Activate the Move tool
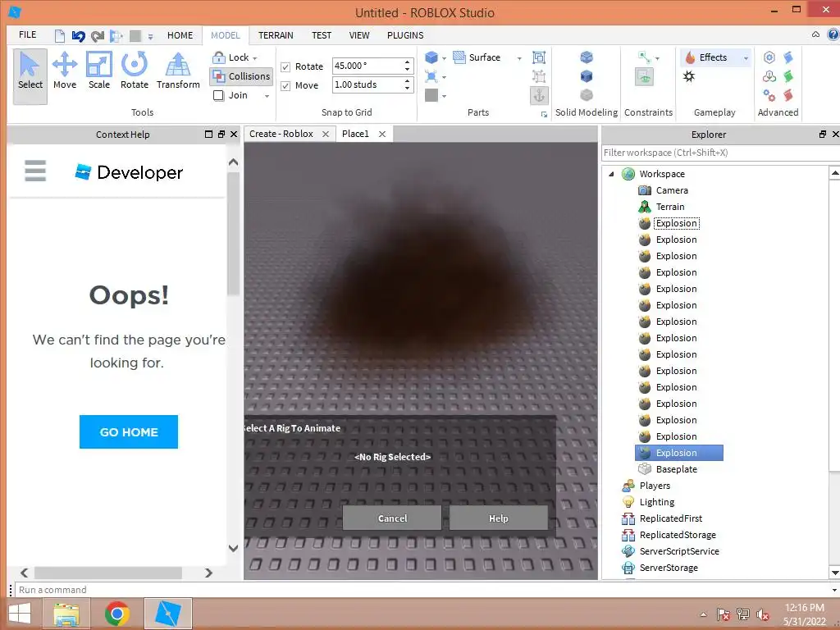Screen dimensions: 840x630 (x=65, y=71)
